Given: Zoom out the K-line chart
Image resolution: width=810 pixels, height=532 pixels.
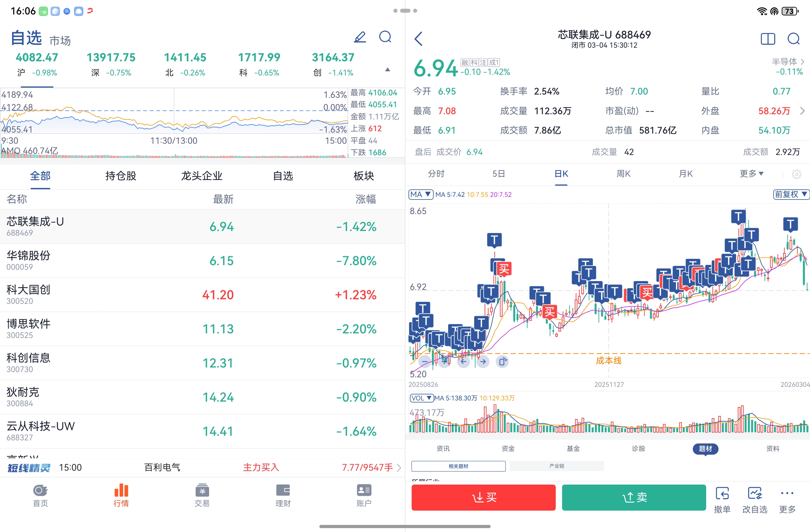Looking at the screenshot, I should pos(425,361).
